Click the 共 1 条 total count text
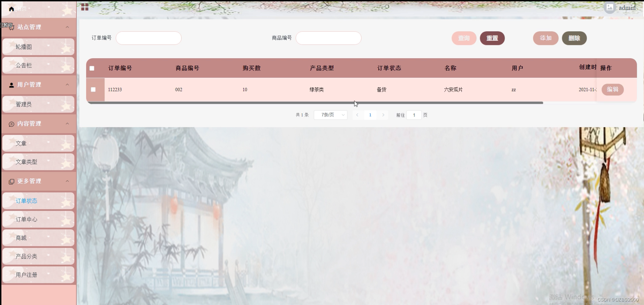This screenshot has width=644, height=305. [302, 115]
